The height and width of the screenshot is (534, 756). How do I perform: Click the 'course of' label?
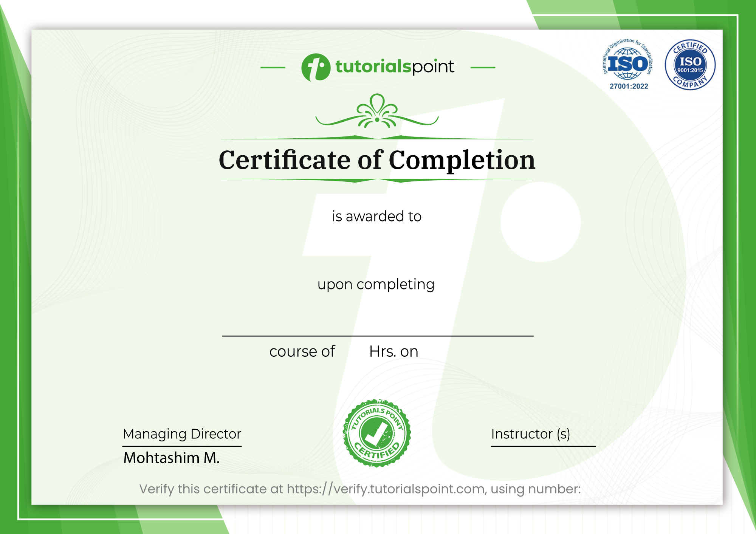pos(302,351)
